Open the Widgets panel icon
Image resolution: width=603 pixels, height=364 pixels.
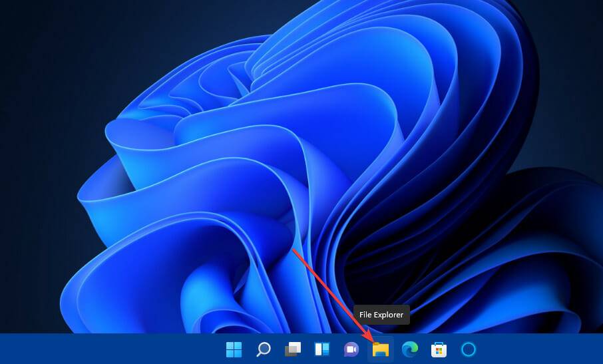(322, 349)
